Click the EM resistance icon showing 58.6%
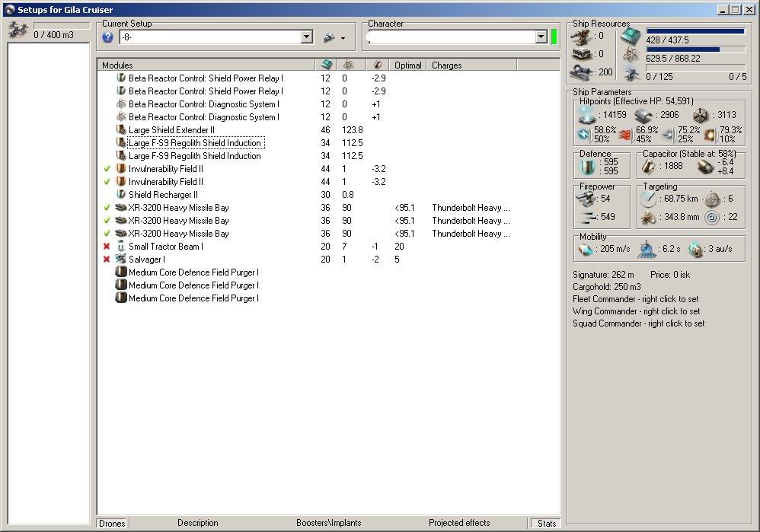The width and height of the screenshot is (760, 532). [584, 134]
